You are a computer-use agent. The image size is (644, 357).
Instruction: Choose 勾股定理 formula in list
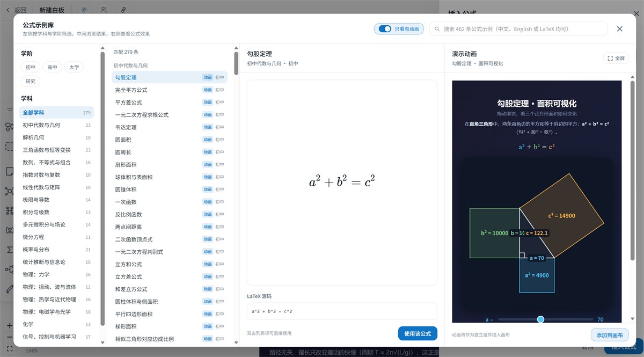pyautogui.click(x=170, y=77)
